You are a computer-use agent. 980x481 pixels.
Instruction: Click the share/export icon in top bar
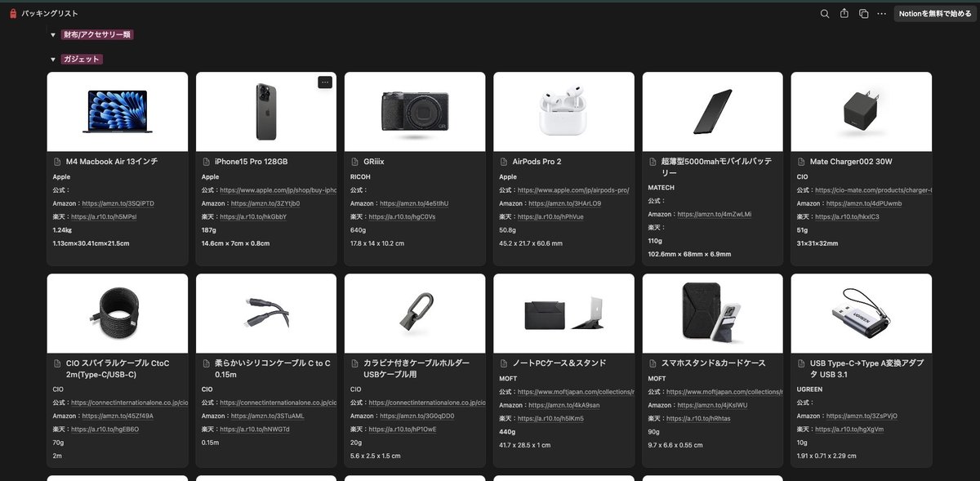pyautogui.click(x=844, y=14)
